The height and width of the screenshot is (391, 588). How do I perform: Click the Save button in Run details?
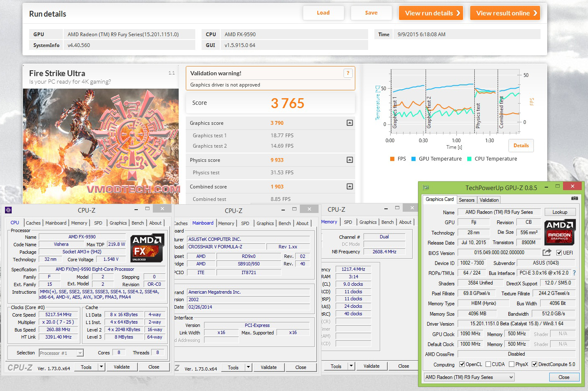point(371,13)
